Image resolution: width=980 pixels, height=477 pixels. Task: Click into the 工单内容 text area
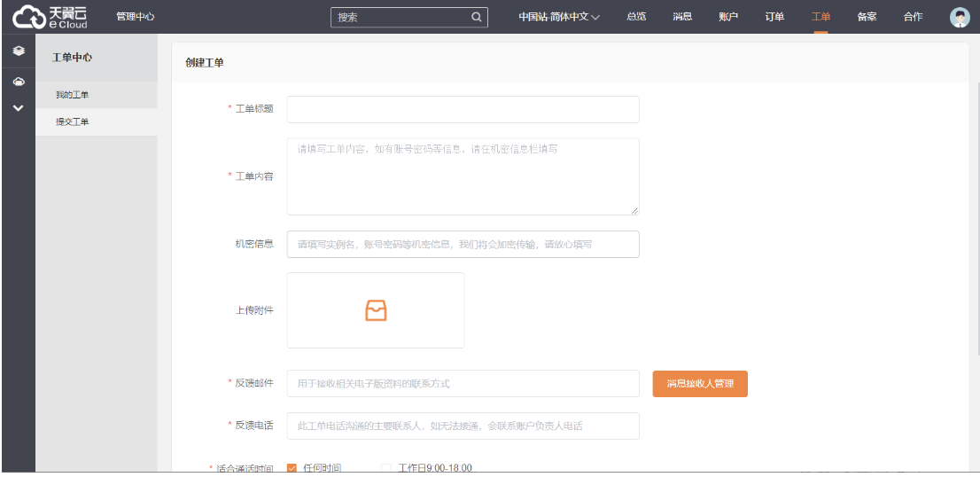[463, 176]
